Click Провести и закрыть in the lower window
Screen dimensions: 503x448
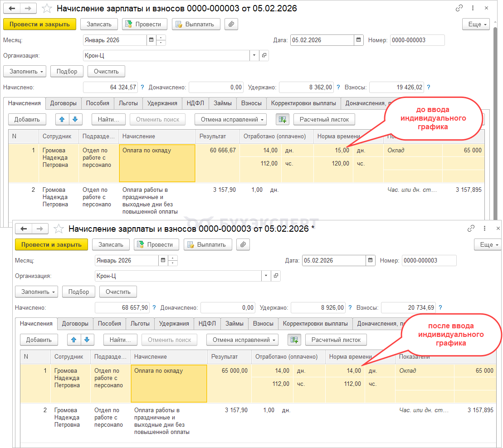(x=51, y=244)
